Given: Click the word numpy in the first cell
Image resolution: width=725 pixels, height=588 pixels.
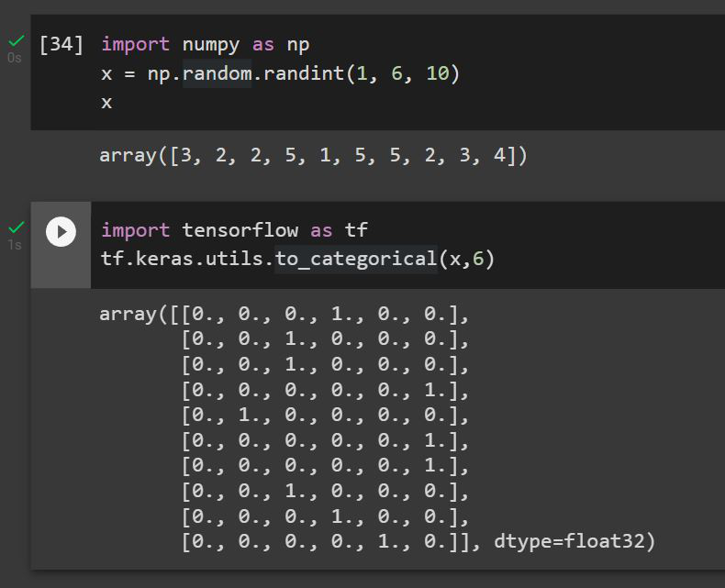Looking at the screenshot, I should [210, 44].
